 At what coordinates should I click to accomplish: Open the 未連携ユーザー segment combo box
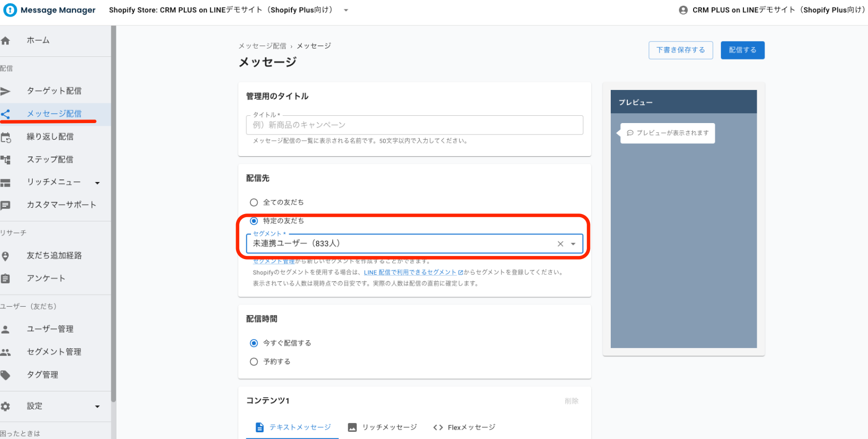pyautogui.click(x=415, y=244)
